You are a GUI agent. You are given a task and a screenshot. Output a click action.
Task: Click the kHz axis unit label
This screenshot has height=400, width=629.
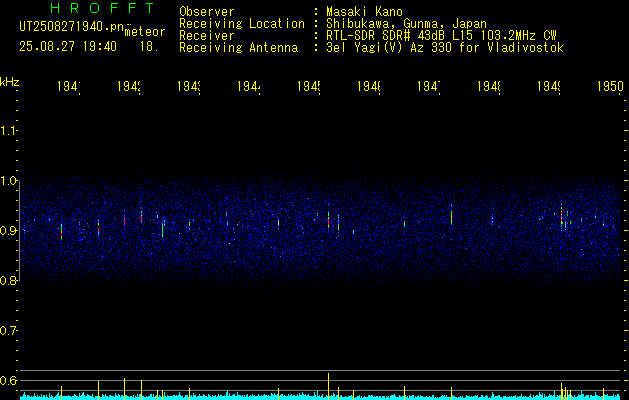tap(10, 82)
